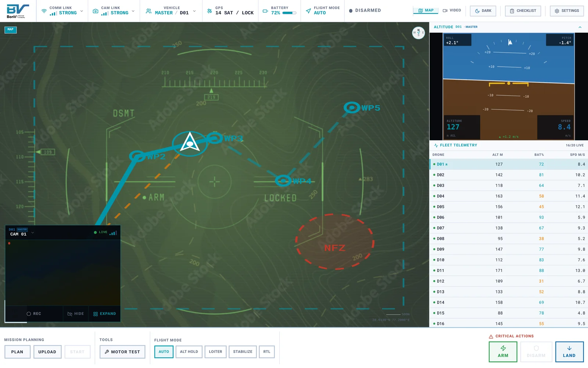Open the CAM 01 selector chevron

click(x=33, y=233)
